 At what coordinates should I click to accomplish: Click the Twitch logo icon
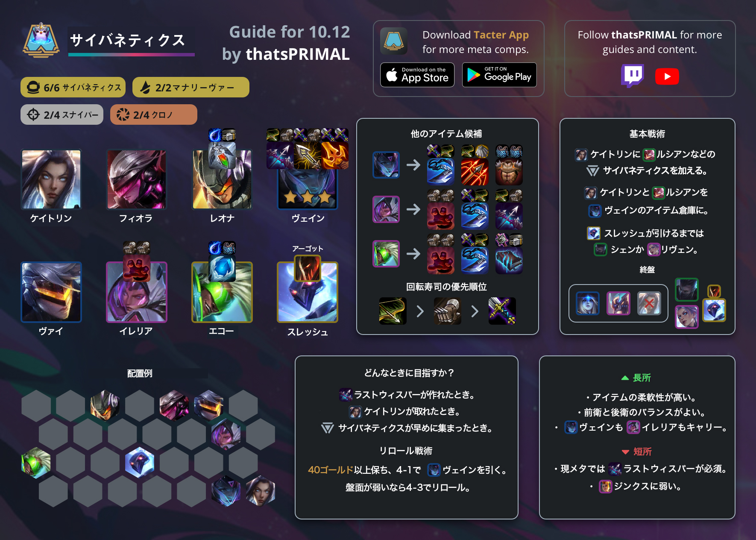pyautogui.click(x=632, y=76)
